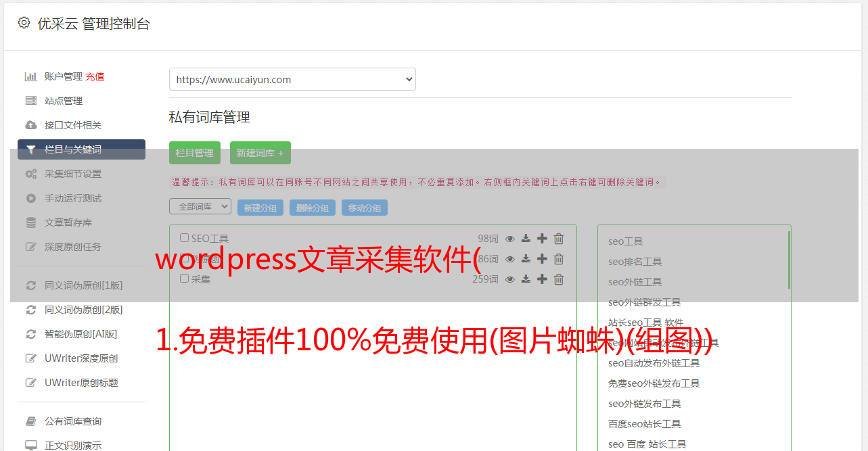Click the 删除分组 button
Image resolution: width=868 pixels, height=451 pixels.
coord(313,208)
